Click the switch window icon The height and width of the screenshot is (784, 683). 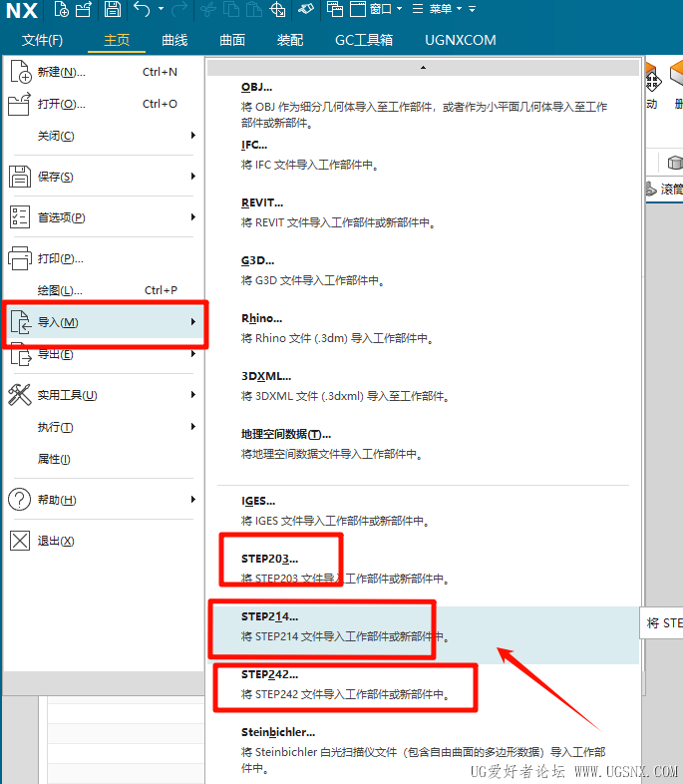tap(334, 9)
